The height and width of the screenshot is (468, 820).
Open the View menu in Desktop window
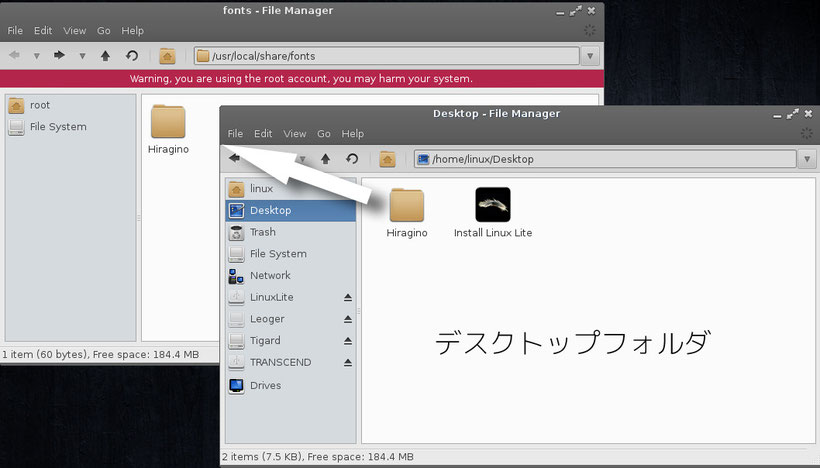[x=294, y=133]
